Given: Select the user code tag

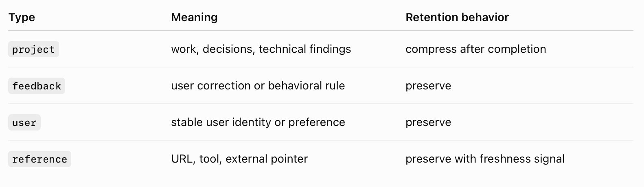Looking at the screenshot, I should point(24,122).
